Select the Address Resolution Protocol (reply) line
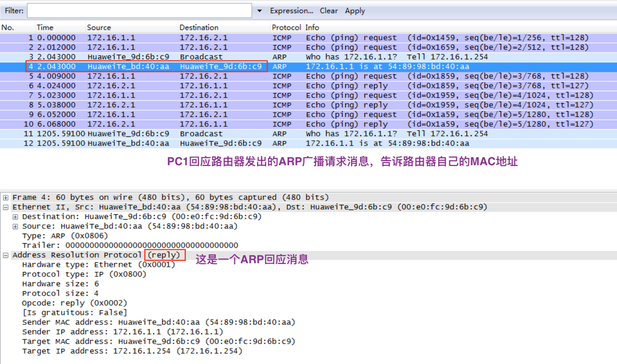Viewport: 617px width, 364px height. (x=96, y=255)
